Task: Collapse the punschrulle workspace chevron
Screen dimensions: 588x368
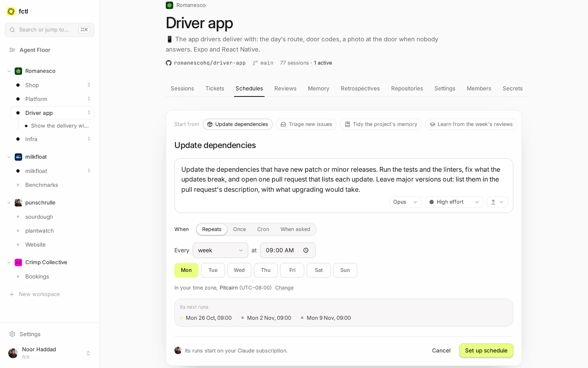Action: pyautogui.click(x=9, y=203)
